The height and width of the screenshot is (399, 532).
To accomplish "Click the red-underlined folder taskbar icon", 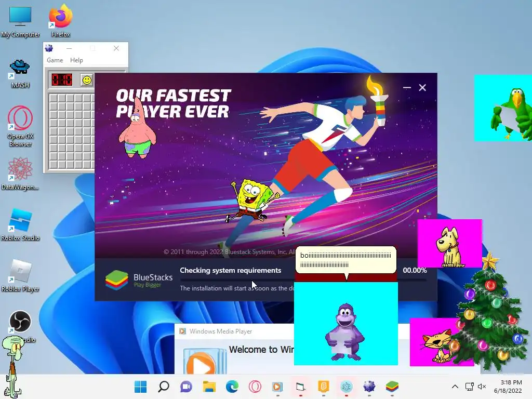I will tap(301, 387).
